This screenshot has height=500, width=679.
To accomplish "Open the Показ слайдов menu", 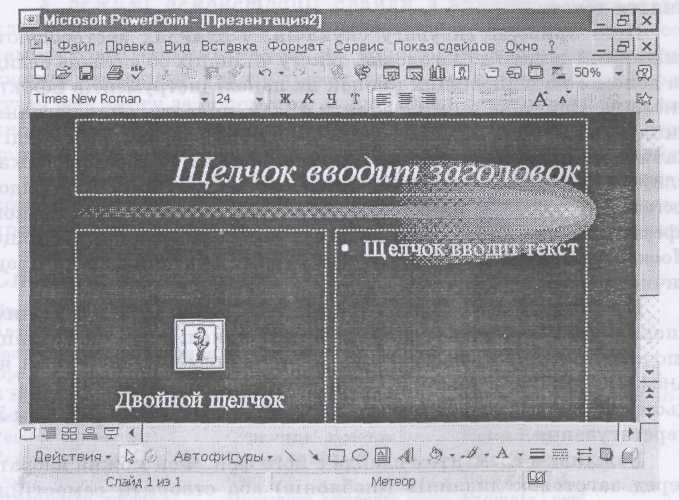I will pos(444,46).
